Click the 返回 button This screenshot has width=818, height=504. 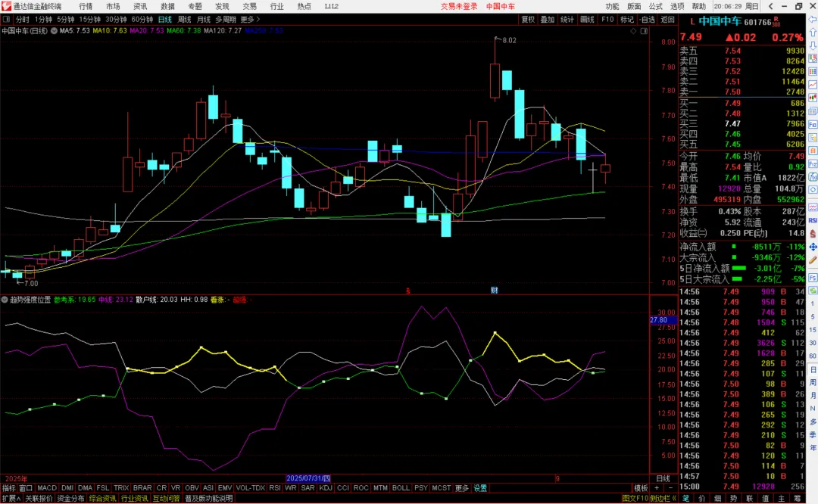[667, 19]
